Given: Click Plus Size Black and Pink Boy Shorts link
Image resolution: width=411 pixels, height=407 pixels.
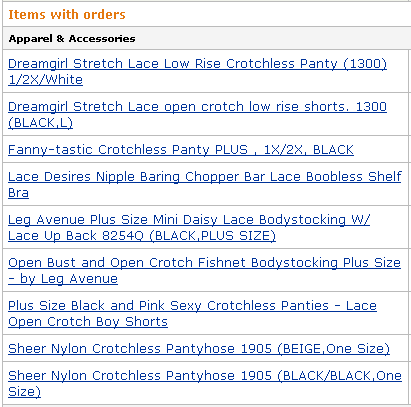Looking at the screenshot, I should [x=192, y=313].
